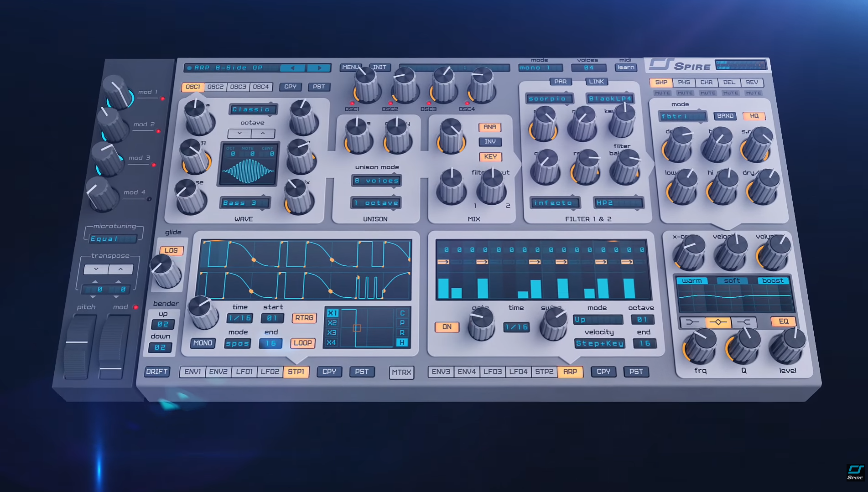This screenshot has width=868, height=492.
Task: Switch to the OSC3 tab
Action: 238,87
